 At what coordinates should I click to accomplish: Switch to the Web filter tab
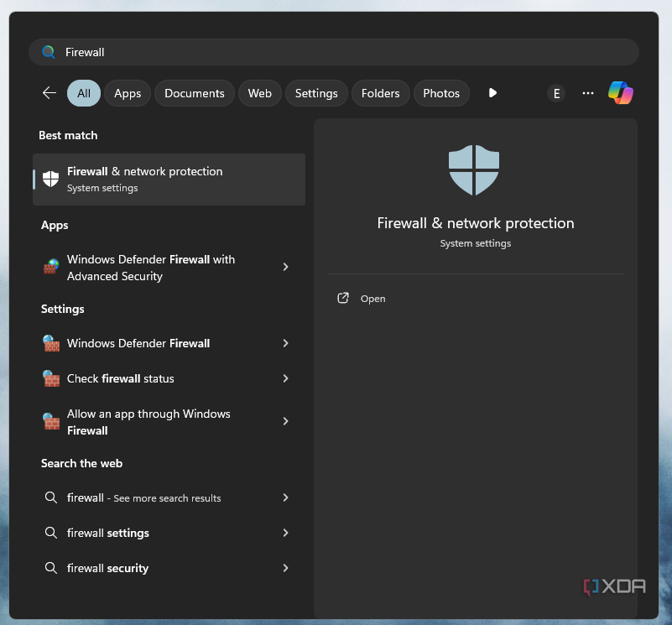point(260,93)
